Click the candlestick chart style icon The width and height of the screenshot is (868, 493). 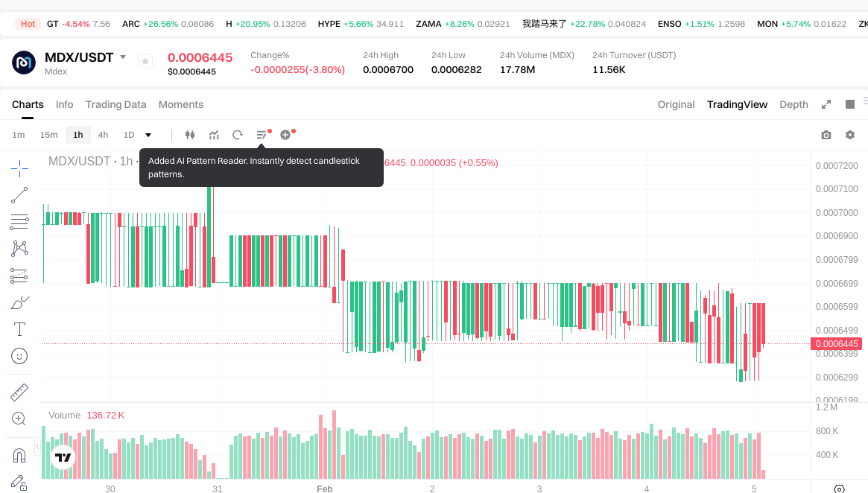point(190,135)
